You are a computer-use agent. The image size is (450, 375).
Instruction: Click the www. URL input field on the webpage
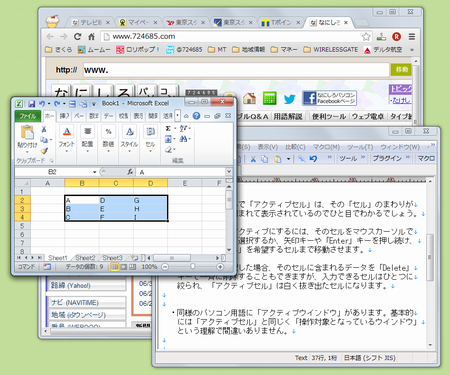click(x=236, y=70)
